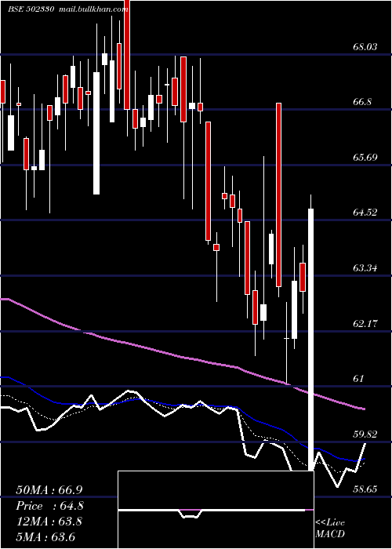Click the 50MA : 66.9 readout
This screenshot has height=549, width=392.
(x=49, y=490)
